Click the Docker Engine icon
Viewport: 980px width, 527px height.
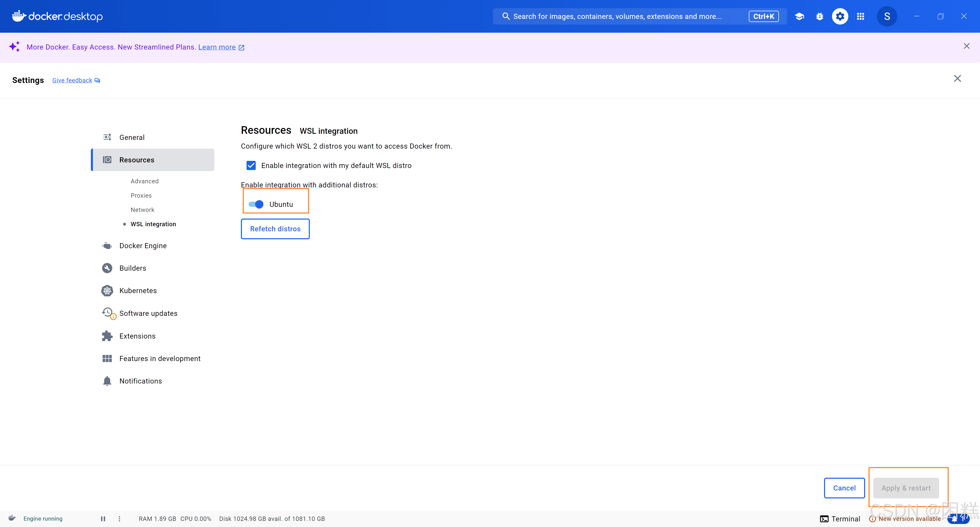point(107,246)
